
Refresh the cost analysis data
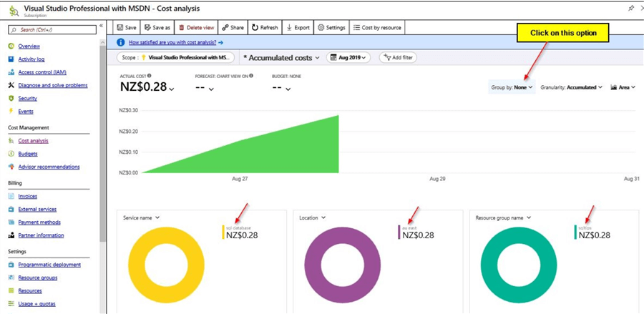(x=265, y=27)
